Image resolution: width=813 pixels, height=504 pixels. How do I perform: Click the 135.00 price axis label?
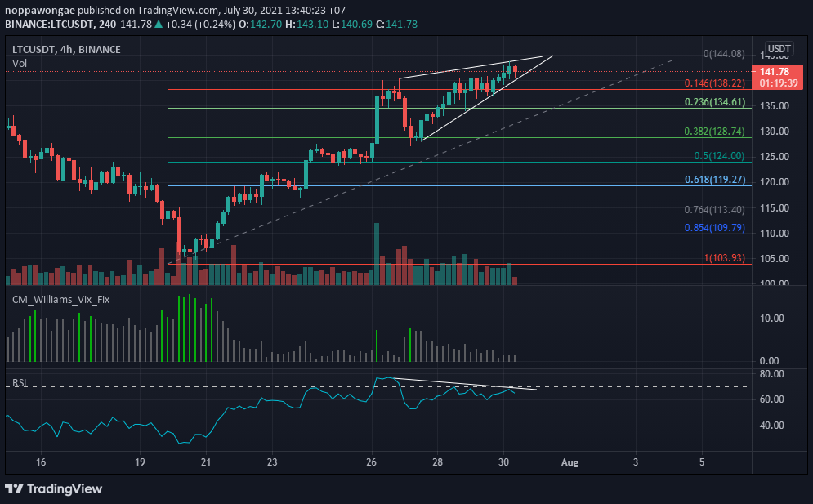tap(775, 105)
